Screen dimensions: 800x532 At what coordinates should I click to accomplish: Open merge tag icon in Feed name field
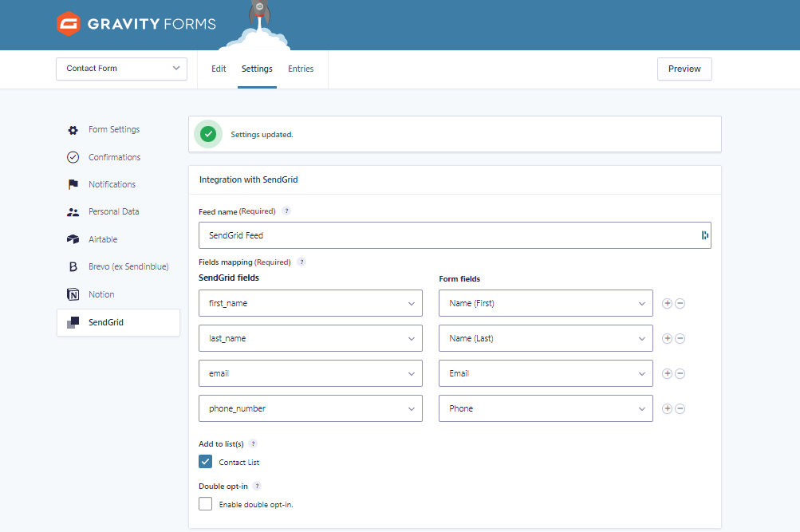704,235
